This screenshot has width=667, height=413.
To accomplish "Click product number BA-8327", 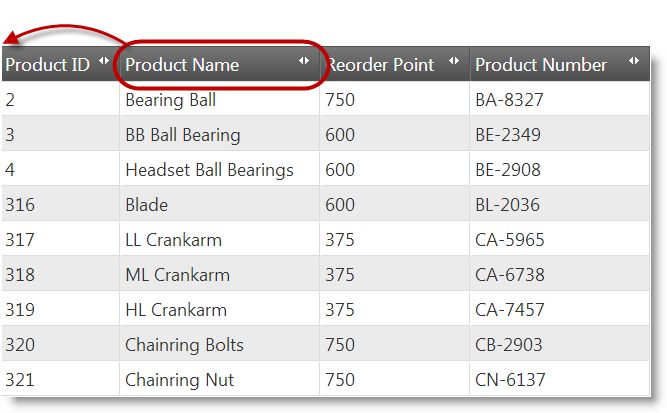I will pos(509,100).
